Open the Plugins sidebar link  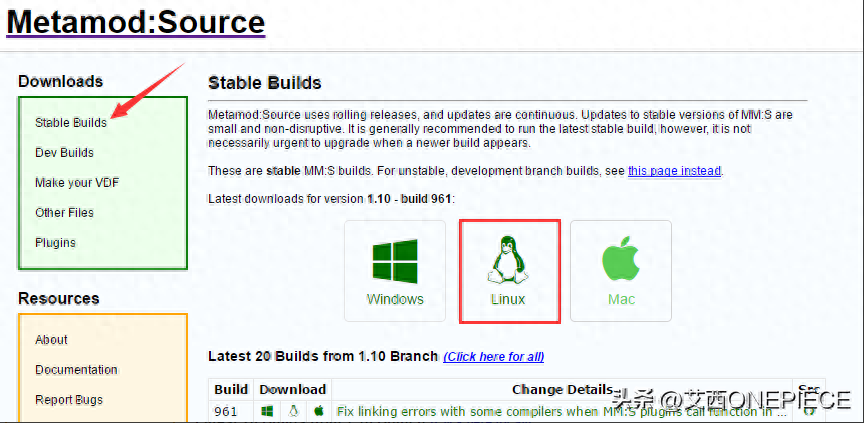tap(55, 243)
